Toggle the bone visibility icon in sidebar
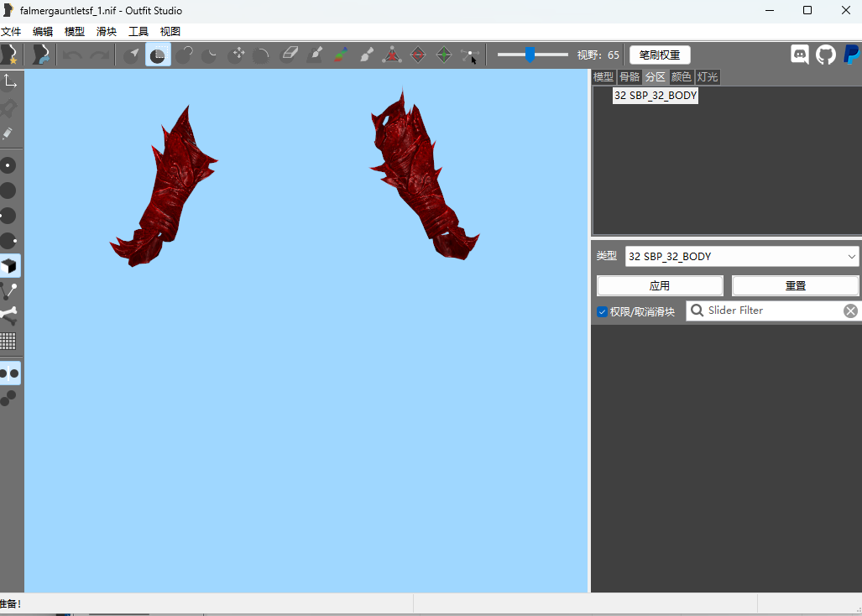862x616 pixels. tap(9, 315)
